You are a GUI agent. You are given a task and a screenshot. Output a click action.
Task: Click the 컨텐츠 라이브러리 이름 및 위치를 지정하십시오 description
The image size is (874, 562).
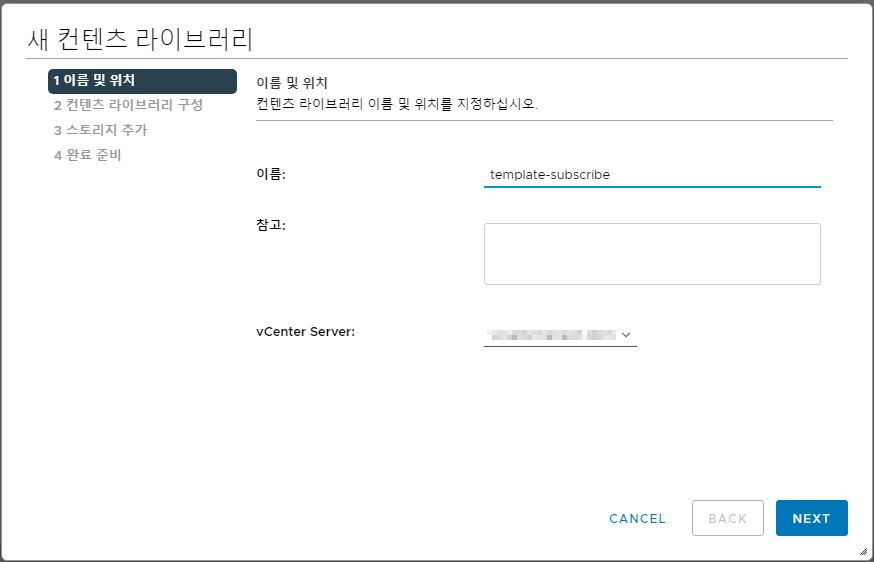(x=397, y=104)
